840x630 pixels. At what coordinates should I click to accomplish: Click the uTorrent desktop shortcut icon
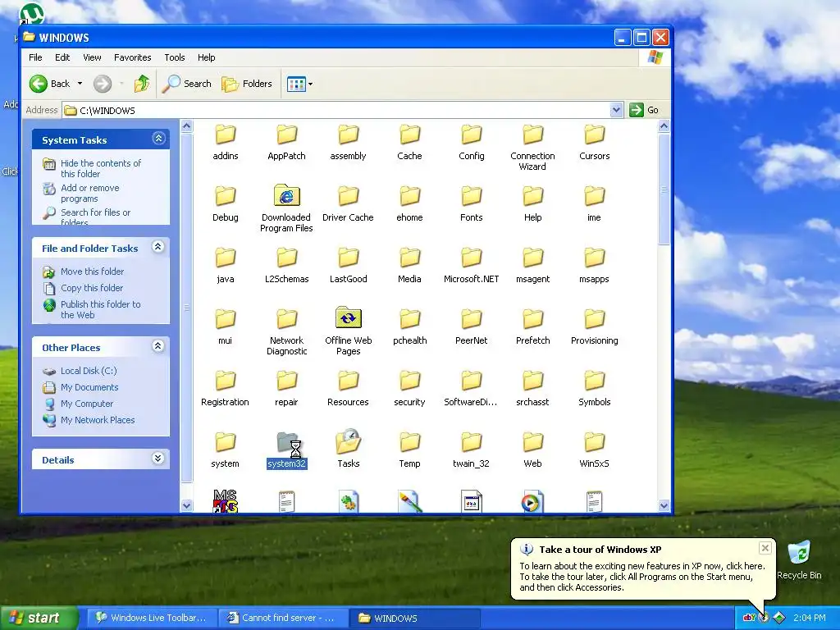32,13
